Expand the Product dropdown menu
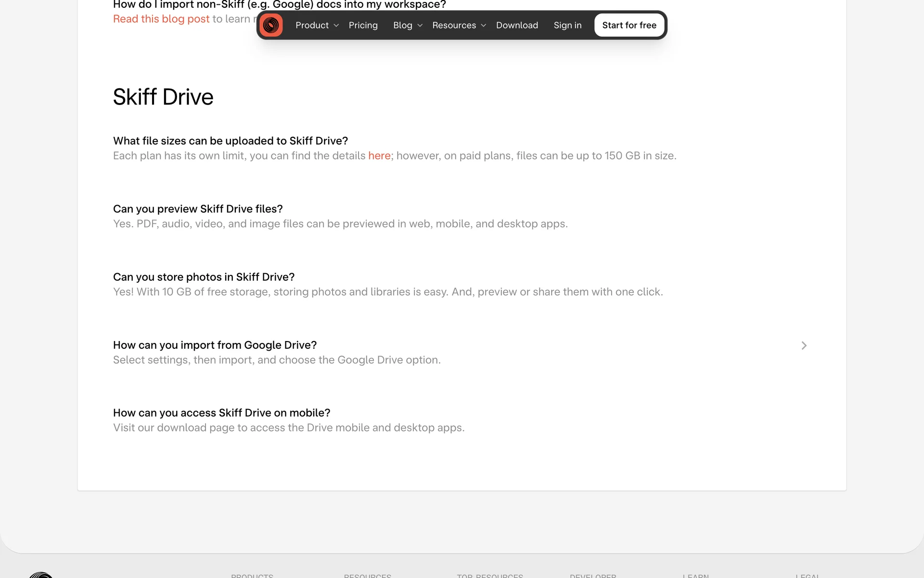 (317, 25)
